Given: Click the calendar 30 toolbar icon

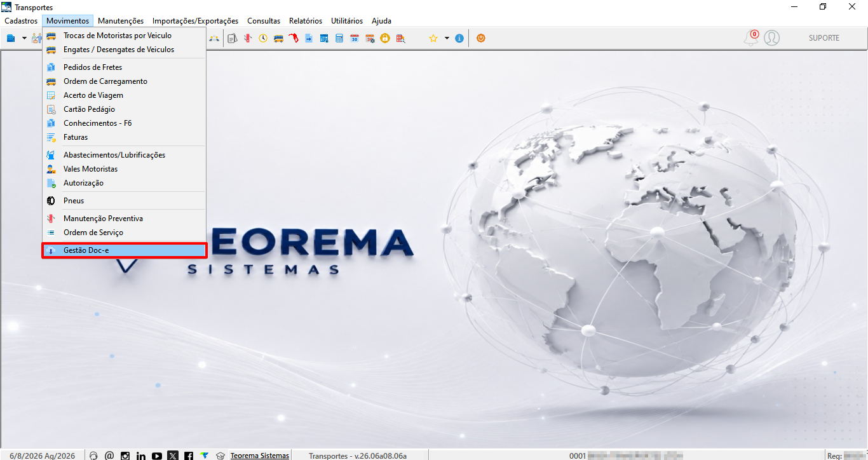Looking at the screenshot, I should (355, 38).
